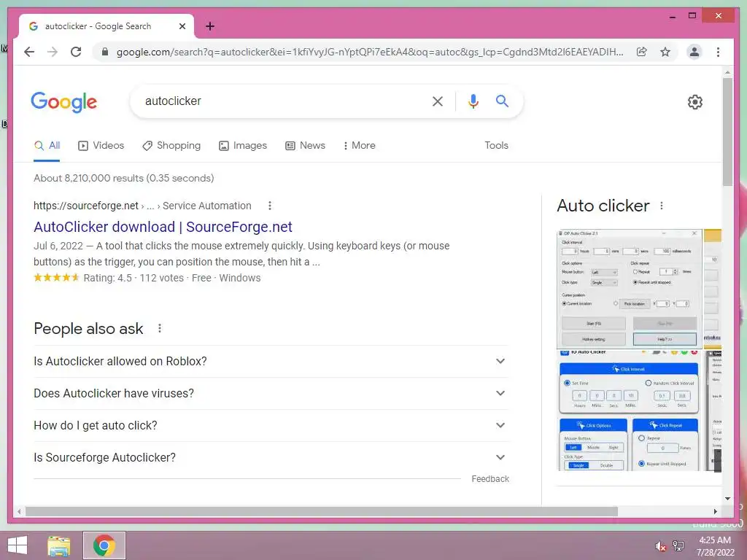Screen dimensions: 747x560
Task: Close the autoclicker Google Search tab
Action: click(x=182, y=26)
